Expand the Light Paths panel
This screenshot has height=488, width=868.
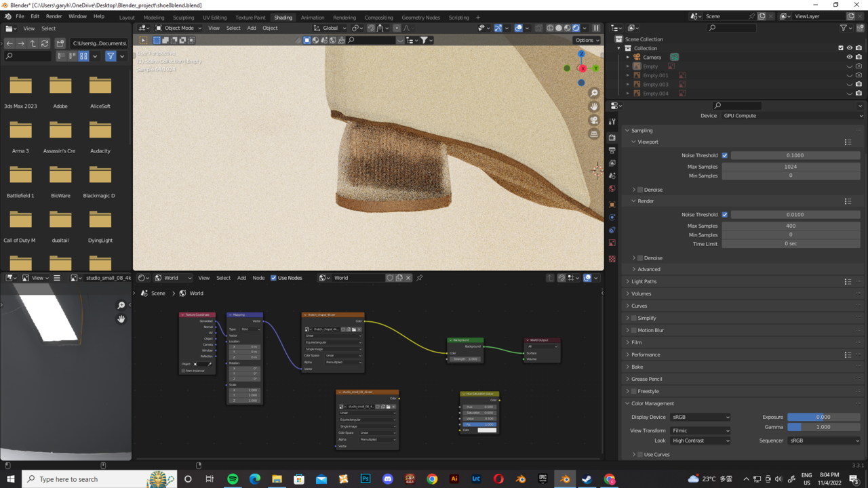click(x=643, y=281)
